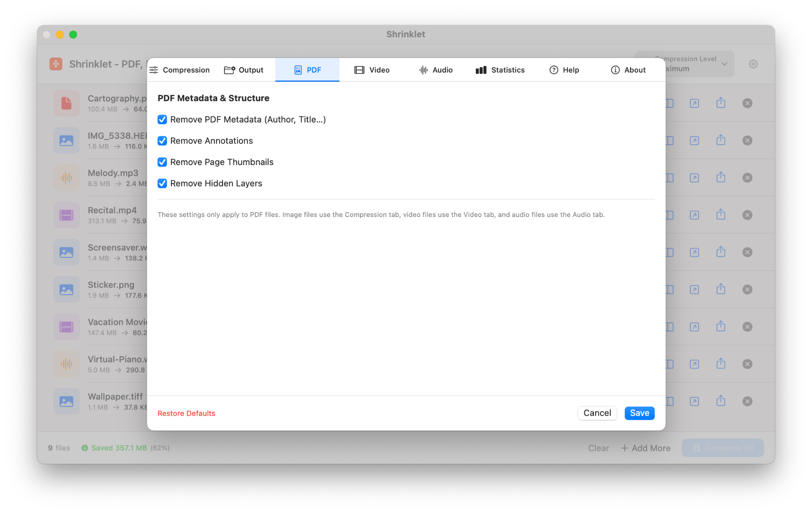Share Virtual-Piano file

(x=721, y=364)
